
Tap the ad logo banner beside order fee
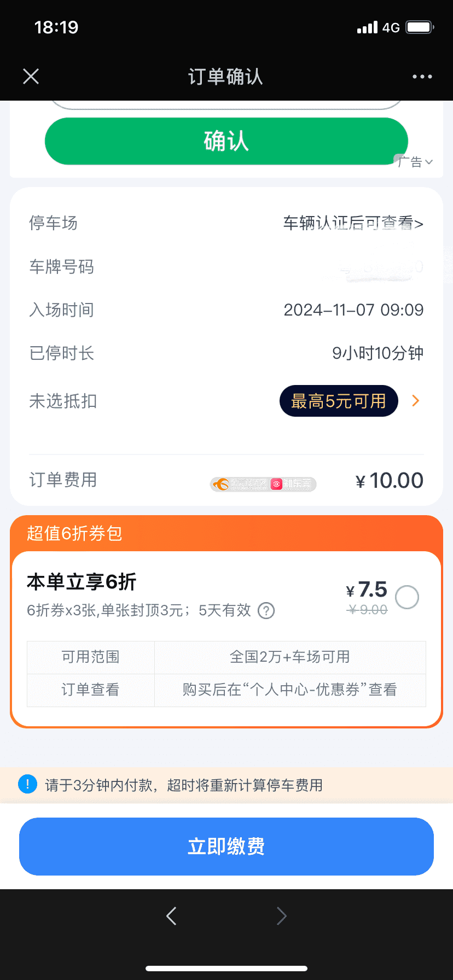pos(263,484)
